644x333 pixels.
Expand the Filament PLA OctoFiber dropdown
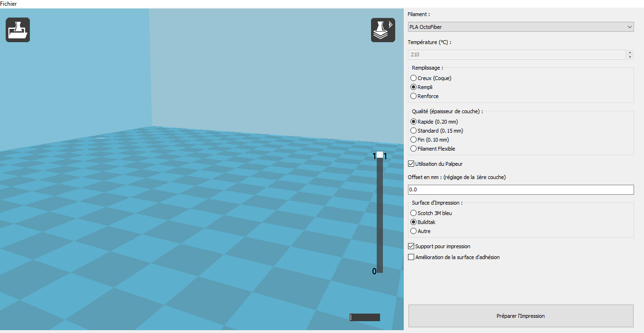521,27
